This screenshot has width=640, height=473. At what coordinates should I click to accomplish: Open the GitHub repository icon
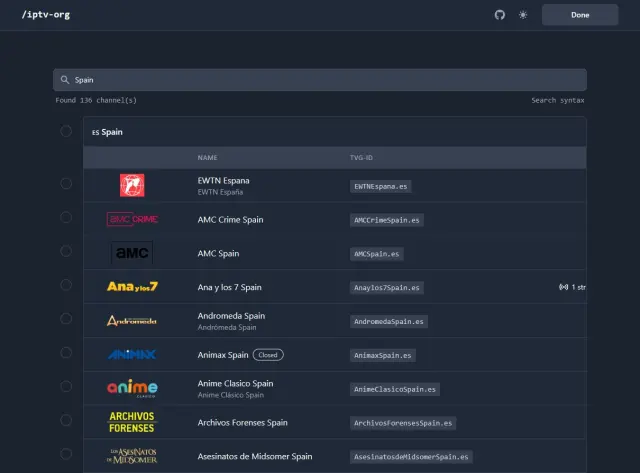tap(500, 15)
